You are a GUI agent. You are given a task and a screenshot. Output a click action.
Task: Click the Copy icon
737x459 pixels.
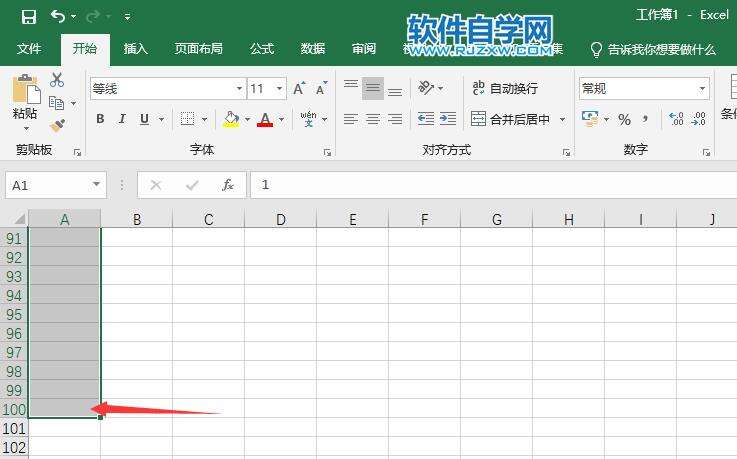(56, 103)
